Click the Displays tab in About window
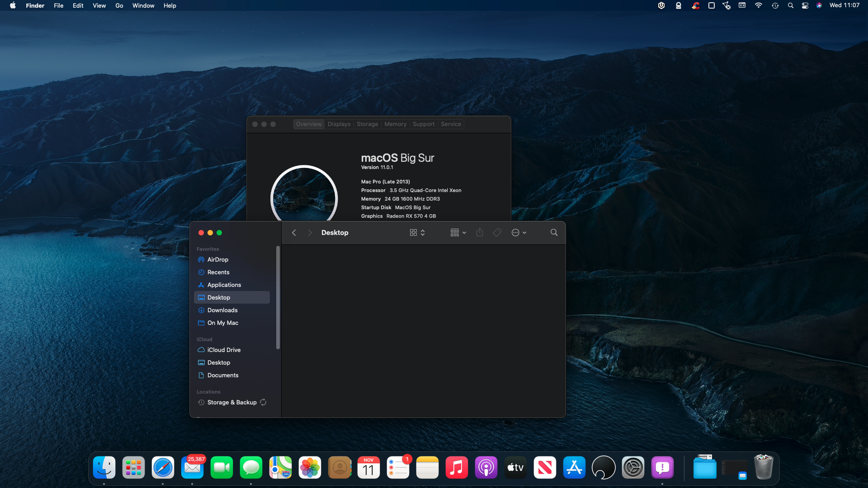 pos(339,124)
